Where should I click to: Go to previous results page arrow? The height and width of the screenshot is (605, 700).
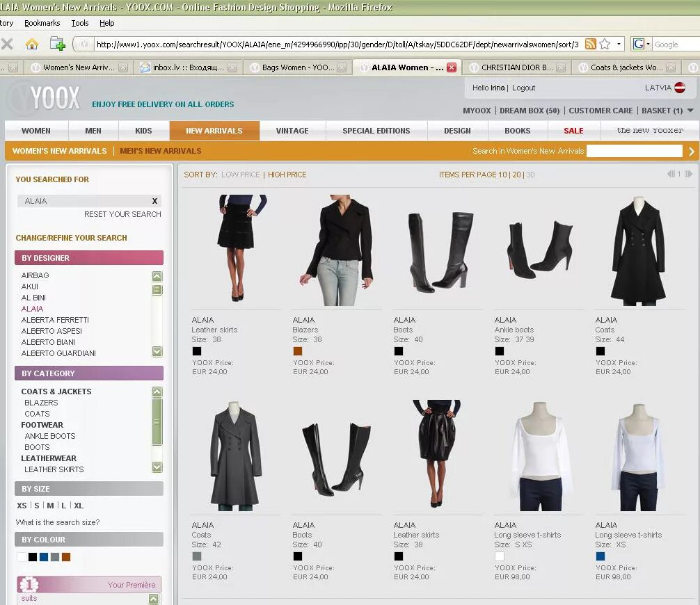point(671,174)
